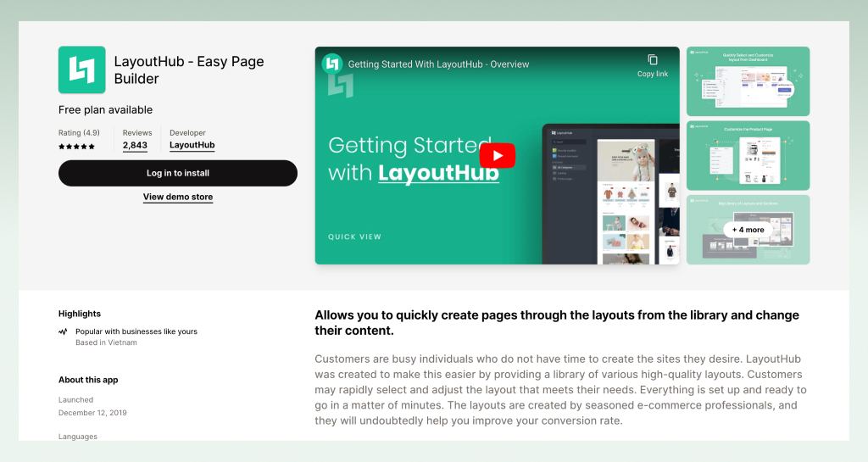The width and height of the screenshot is (868, 462).
Task: Click the five-star rating icons
Action: (76, 147)
